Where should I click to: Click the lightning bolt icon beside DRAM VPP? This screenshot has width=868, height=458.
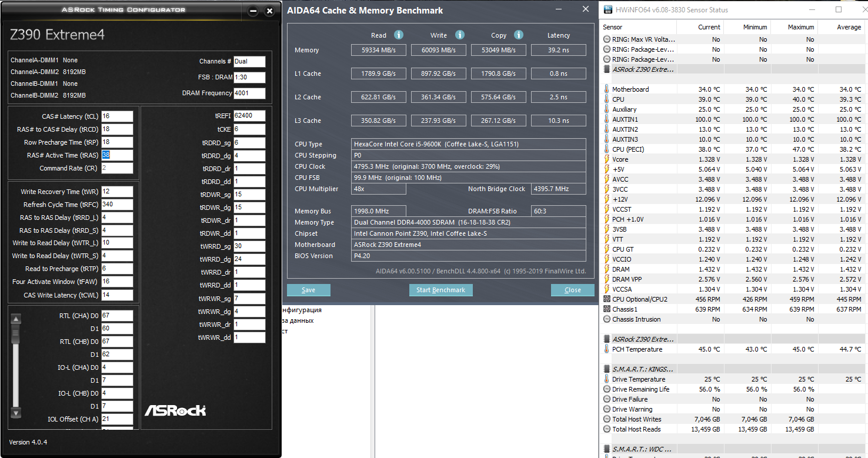(607, 279)
